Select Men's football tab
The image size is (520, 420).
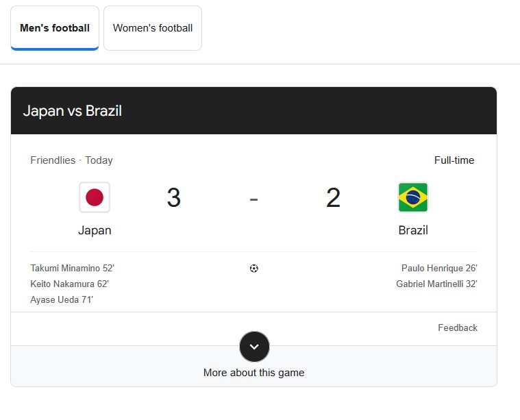[55, 28]
